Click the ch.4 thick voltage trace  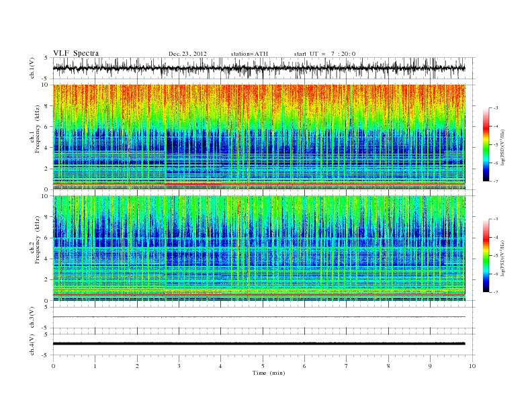coord(259,344)
